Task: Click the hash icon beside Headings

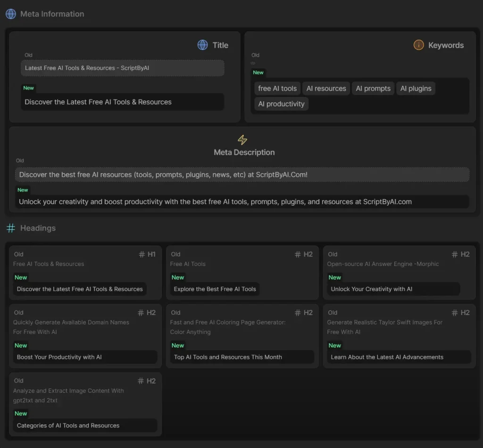Action: 10,228
